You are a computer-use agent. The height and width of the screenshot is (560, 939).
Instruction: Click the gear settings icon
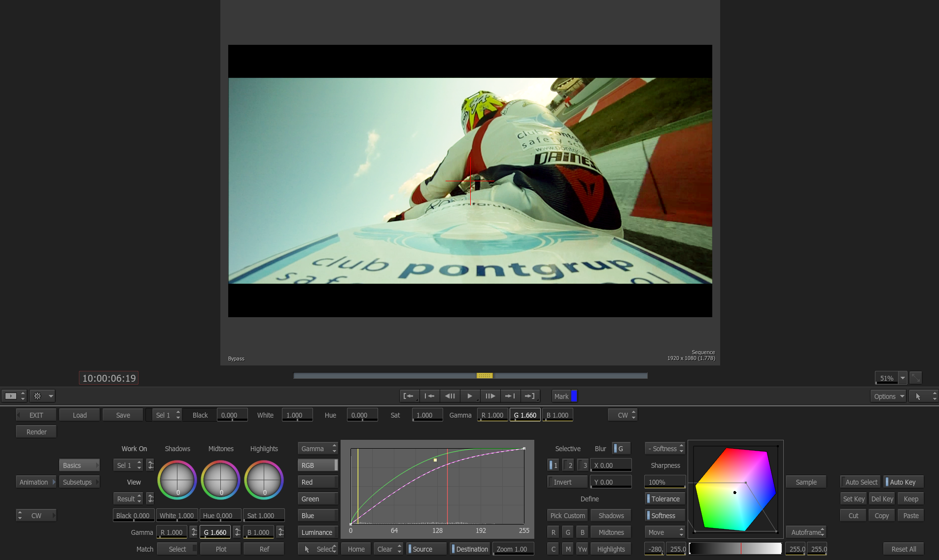pos(37,396)
